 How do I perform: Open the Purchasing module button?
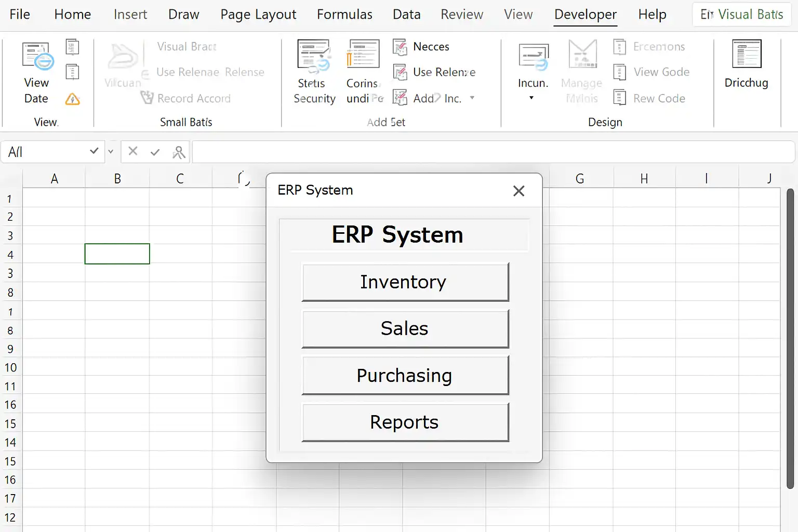[405, 376]
